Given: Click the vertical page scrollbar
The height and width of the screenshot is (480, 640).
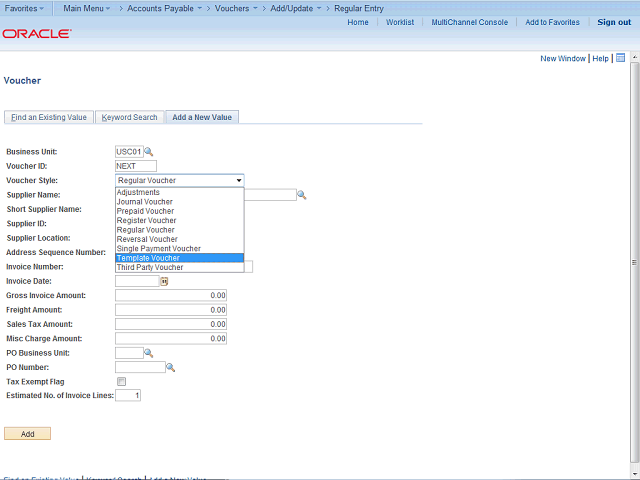Looking at the screenshot, I should [635, 260].
